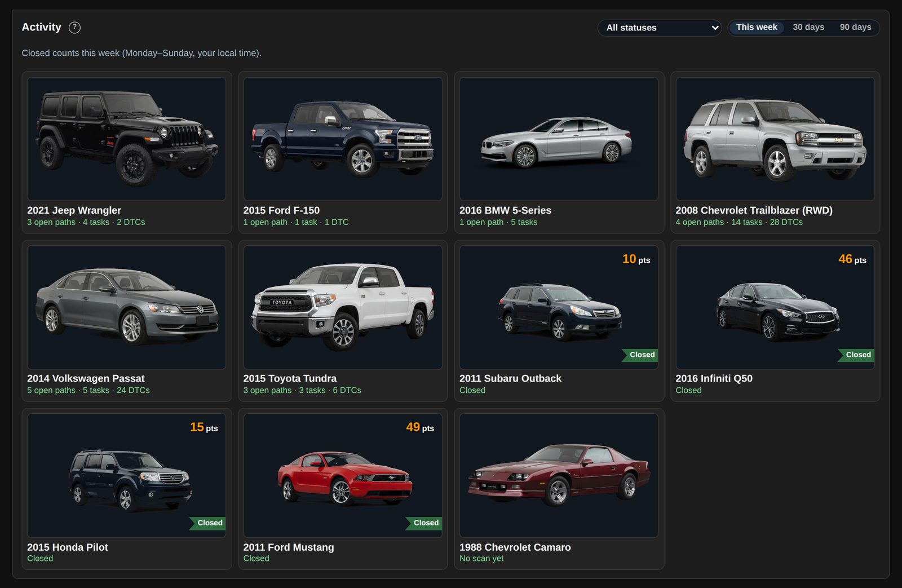
Task: Open the 2011 Subaru Outback photo
Action: coord(559,307)
